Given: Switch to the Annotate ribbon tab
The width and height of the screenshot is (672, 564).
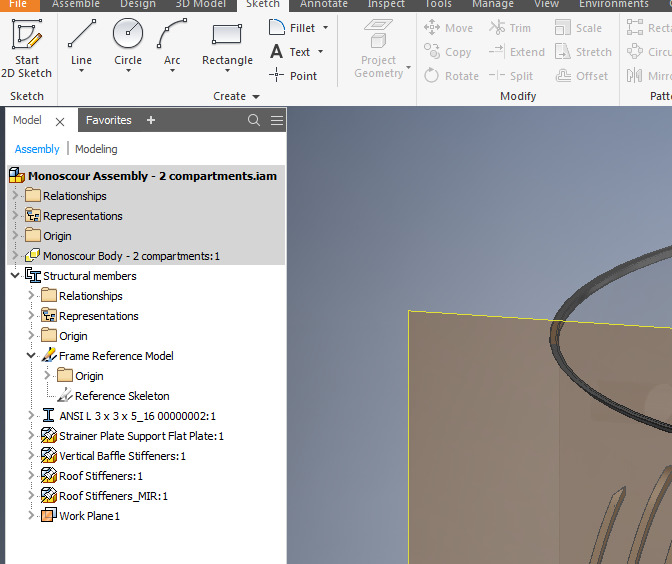Looking at the screenshot, I should point(324,4).
